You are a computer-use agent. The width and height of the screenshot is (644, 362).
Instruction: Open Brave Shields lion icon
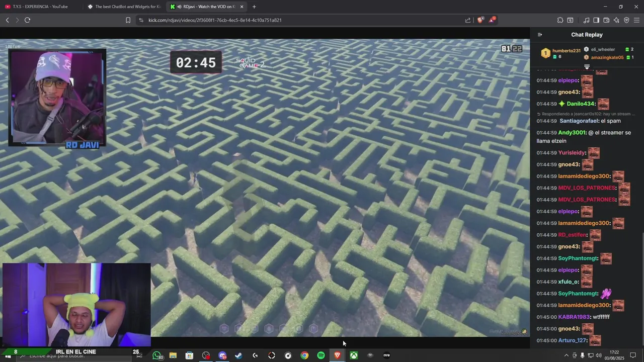click(x=480, y=20)
